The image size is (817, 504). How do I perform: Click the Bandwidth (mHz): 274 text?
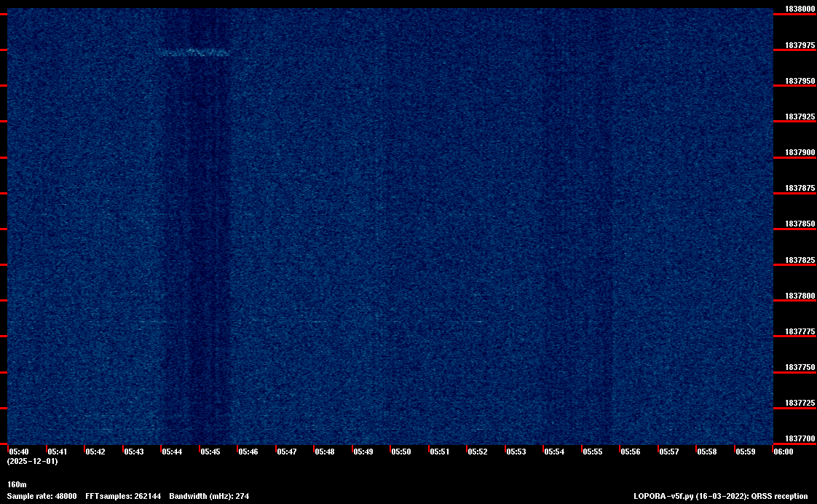click(x=210, y=496)
